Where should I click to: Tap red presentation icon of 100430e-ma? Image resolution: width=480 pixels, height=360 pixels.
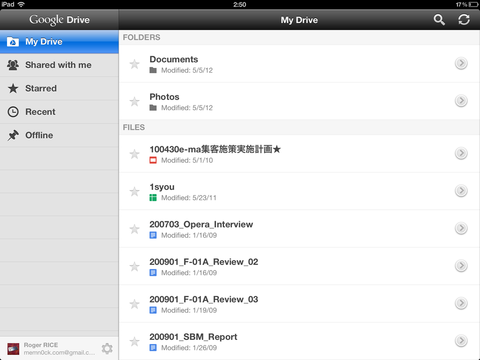153,160
